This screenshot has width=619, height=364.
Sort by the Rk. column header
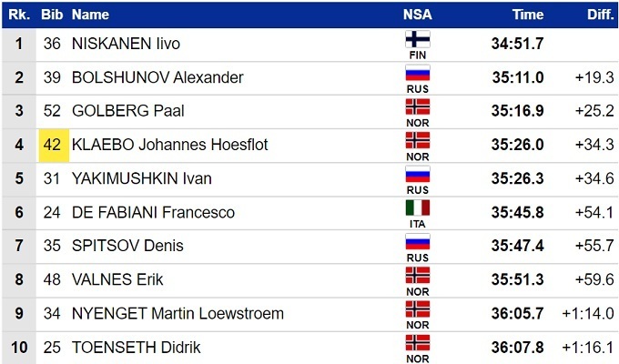coord(19,15)
